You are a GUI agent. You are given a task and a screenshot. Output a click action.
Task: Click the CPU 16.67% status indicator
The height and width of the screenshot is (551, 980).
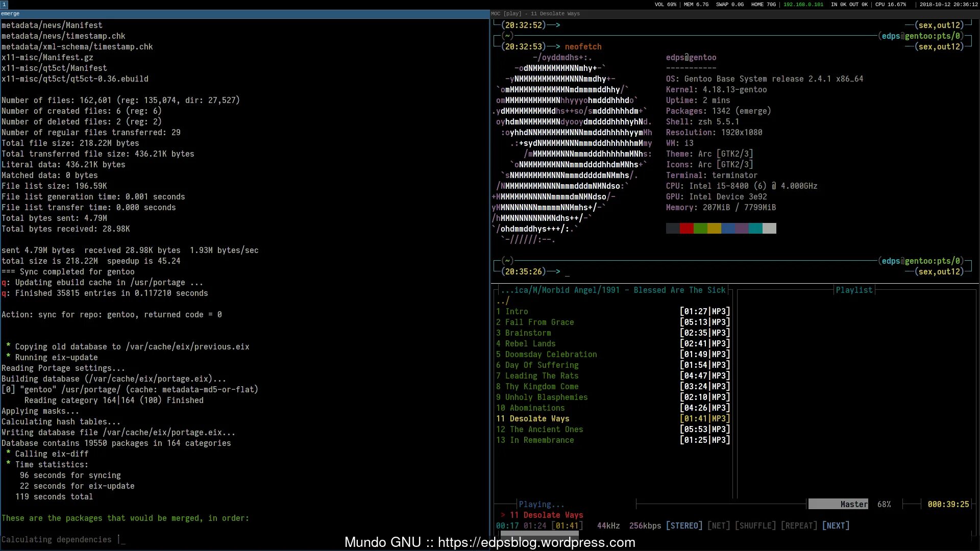(x=890, y=5)
